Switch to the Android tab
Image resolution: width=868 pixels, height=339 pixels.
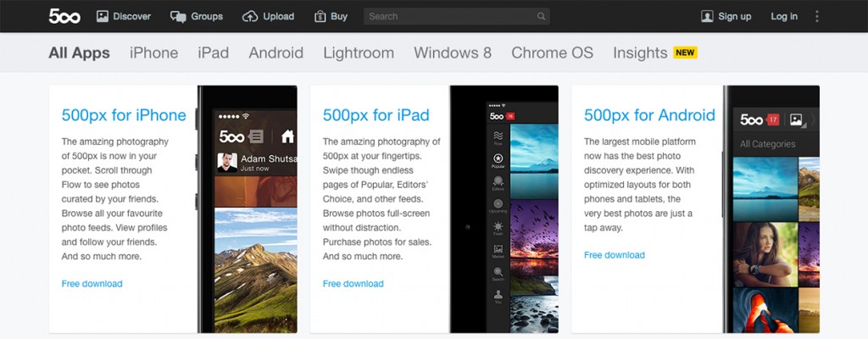click(x=275, y=53)
